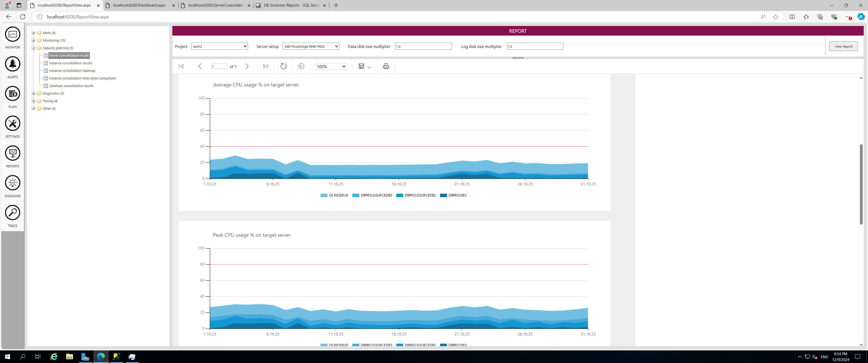Image resolution: width=868 pixels, height=363 pixels.
Task: Open the Alerts bell icon
Action: [x=12, y=64]
